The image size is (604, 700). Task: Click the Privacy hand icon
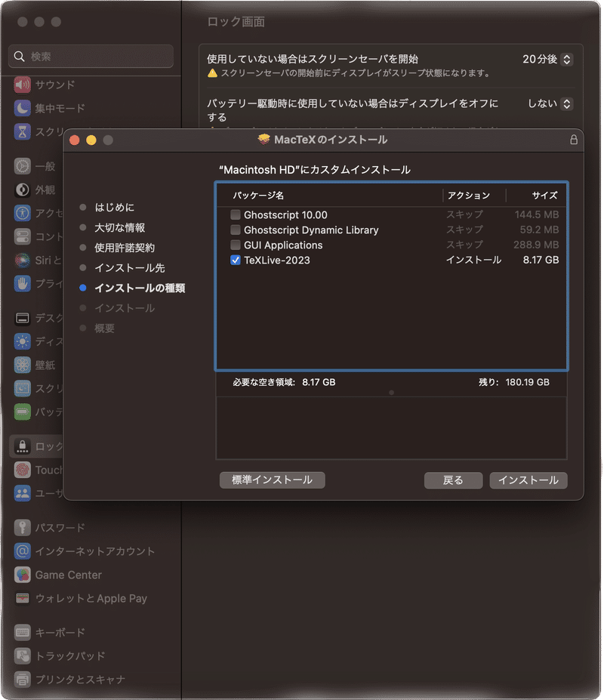23,283
